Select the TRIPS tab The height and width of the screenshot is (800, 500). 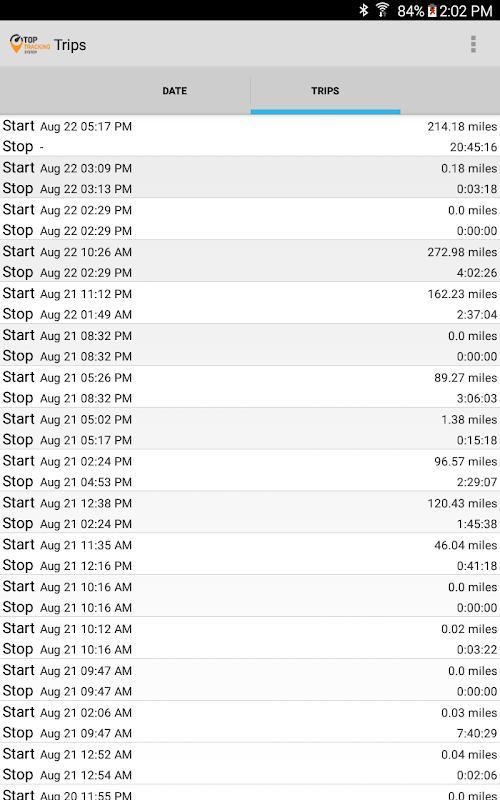tap(325, 91)
